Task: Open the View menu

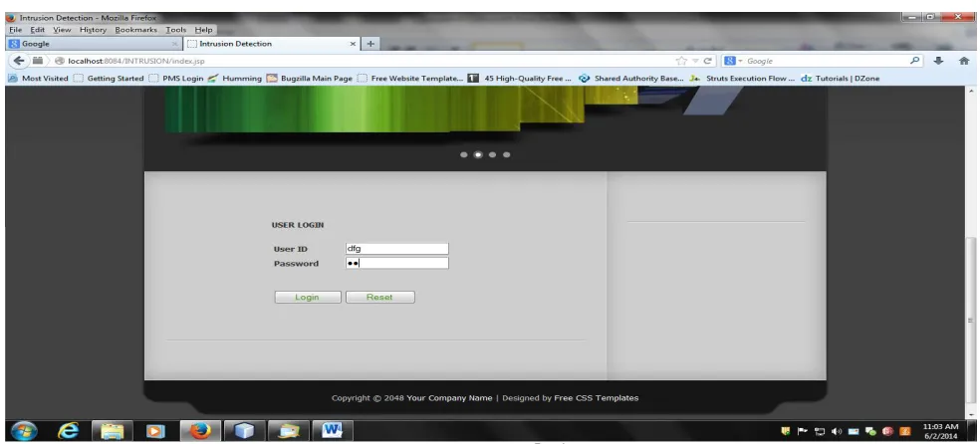Action: (x=62, y=29)
